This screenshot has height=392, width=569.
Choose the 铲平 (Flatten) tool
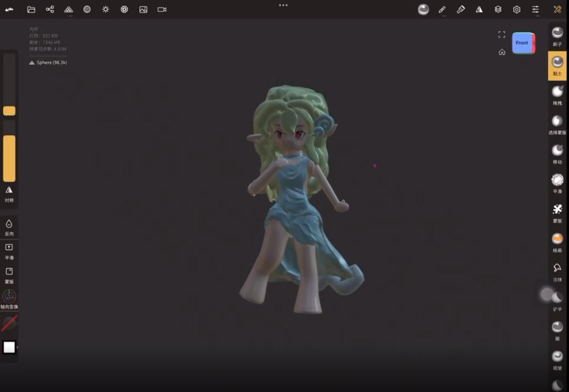557,300
